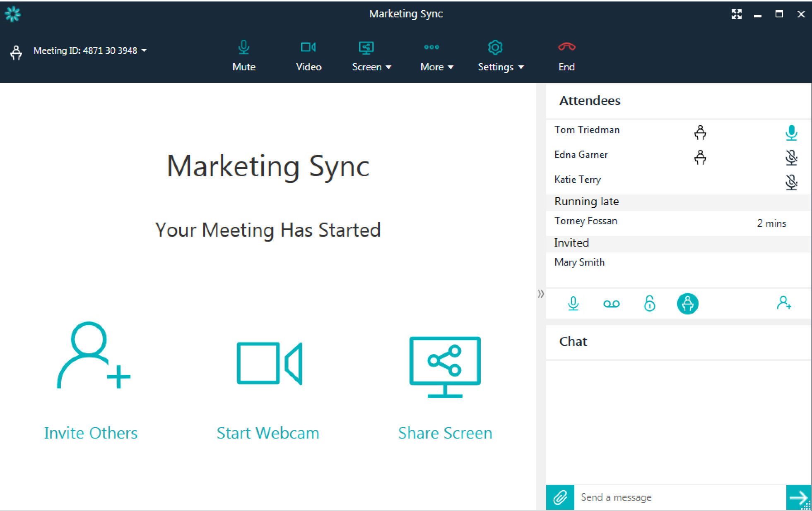This screenshot has height=511, width=812.
Task: Expand the Meeting ID dropdown
Action: point(144,50)
